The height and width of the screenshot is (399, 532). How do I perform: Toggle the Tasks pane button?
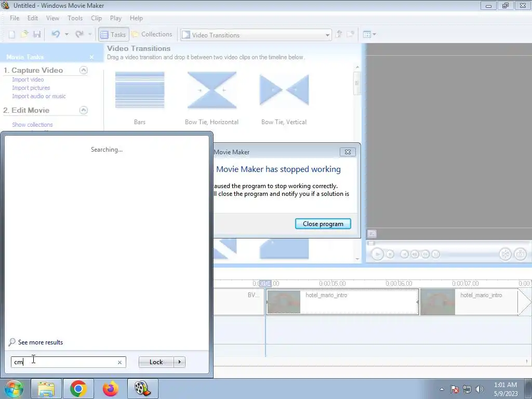[x=114, y=34]
